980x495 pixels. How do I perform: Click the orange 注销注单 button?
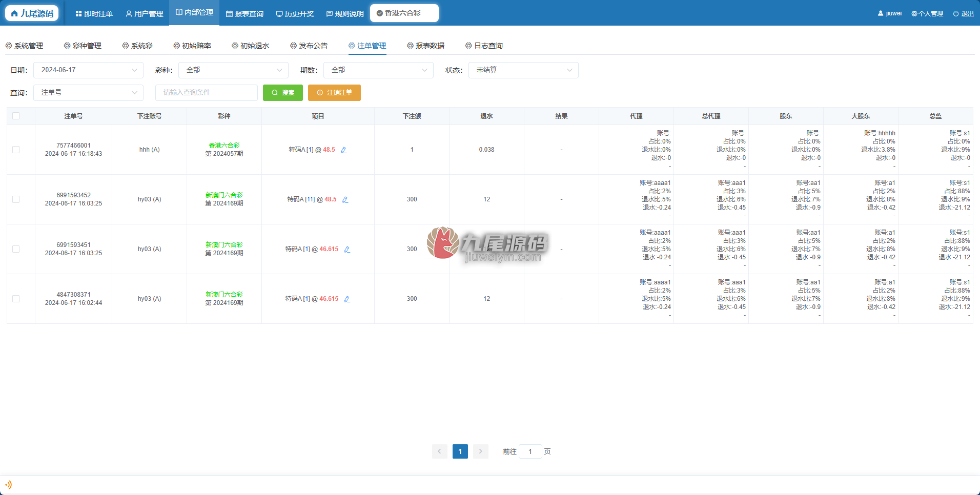(334, 93)
